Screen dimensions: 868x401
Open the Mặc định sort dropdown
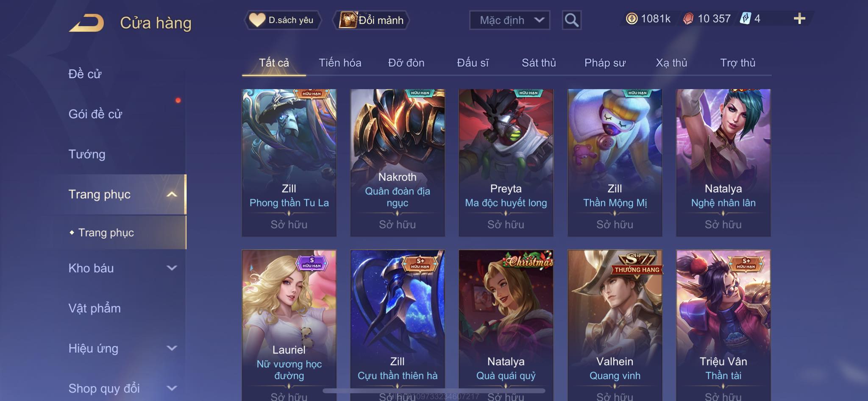coord(509,20)
